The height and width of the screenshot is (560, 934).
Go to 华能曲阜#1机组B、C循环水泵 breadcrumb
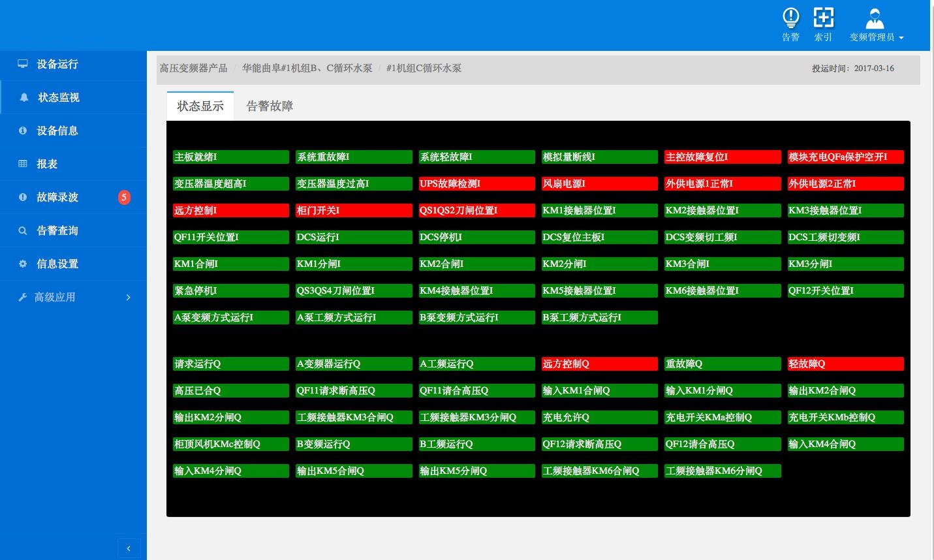coord(307,68)
